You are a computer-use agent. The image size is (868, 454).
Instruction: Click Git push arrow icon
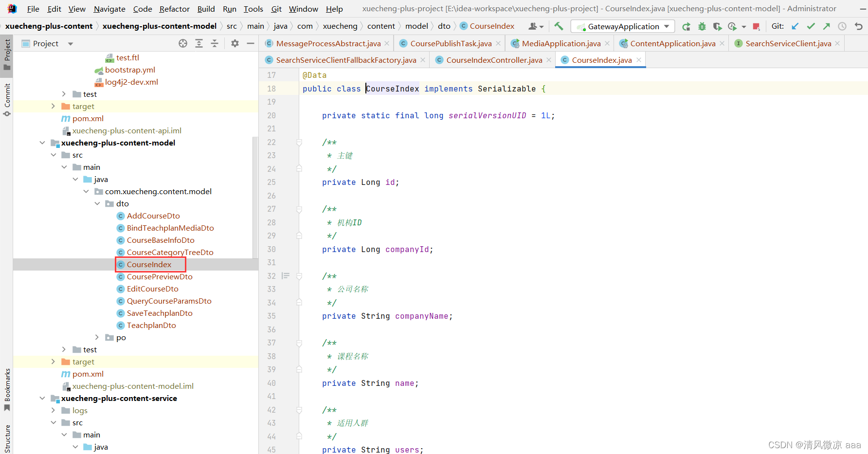click(826, 26)
